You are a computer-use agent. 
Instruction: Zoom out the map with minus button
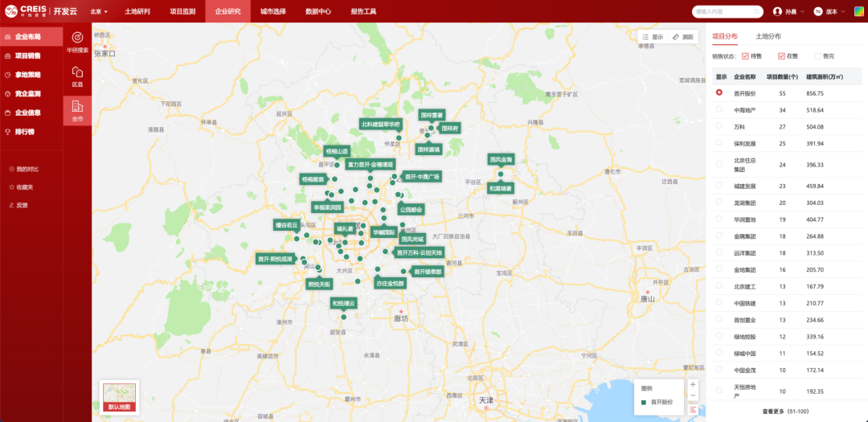tap(693, 395)
